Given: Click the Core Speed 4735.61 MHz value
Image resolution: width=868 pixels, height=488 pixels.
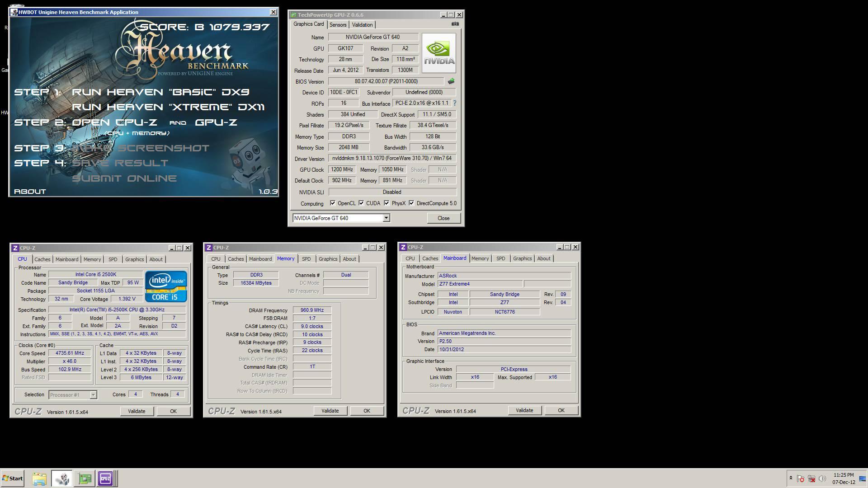Looking at the screenshot, I should tap(70, 353).
